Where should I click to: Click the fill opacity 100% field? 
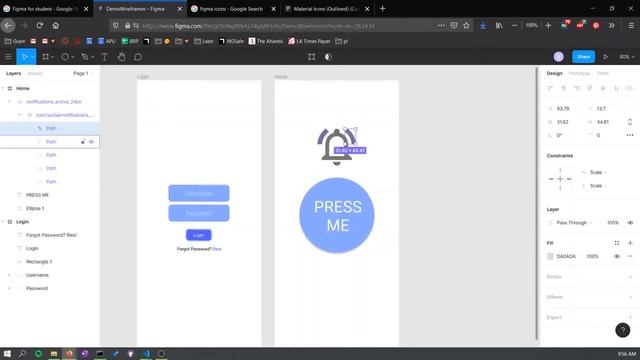(x=593, y=256)
